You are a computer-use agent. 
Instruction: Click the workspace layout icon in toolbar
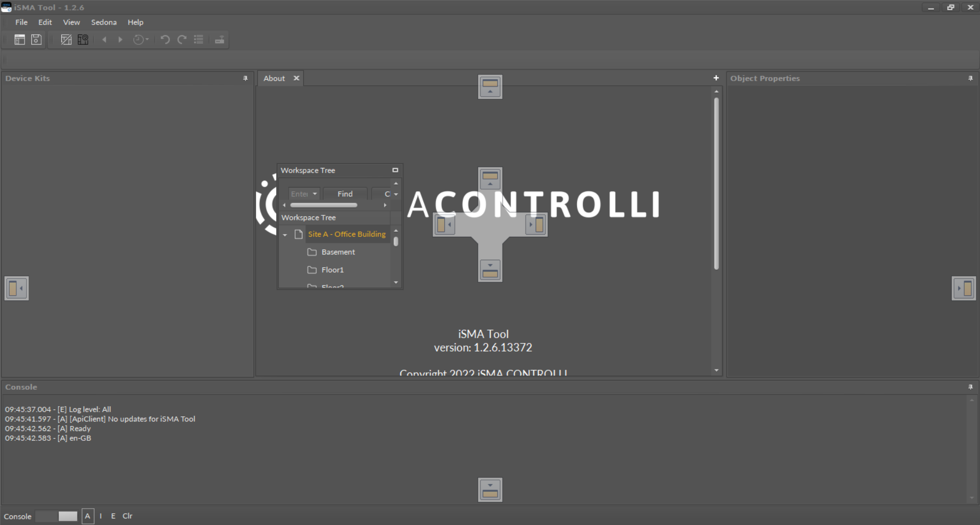point(19,40)
